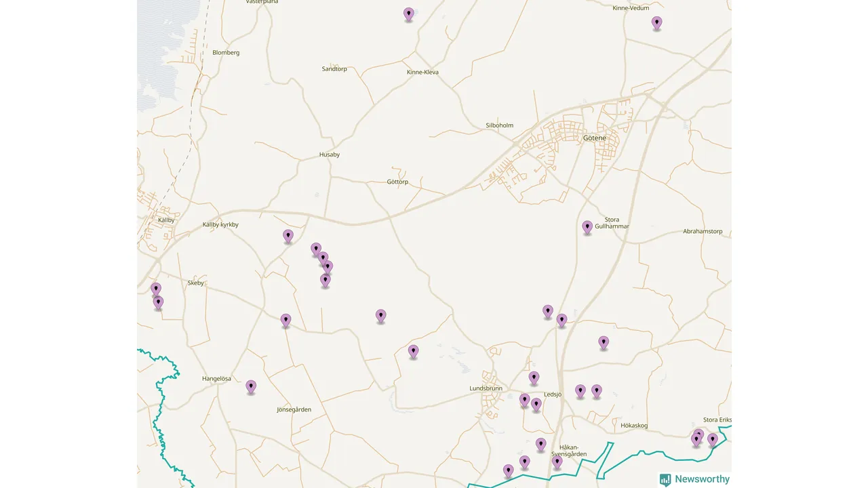Screen dimensions: 868x488
Task: Click the pin nearest Källby kyrkby
Action: point(288,236)
